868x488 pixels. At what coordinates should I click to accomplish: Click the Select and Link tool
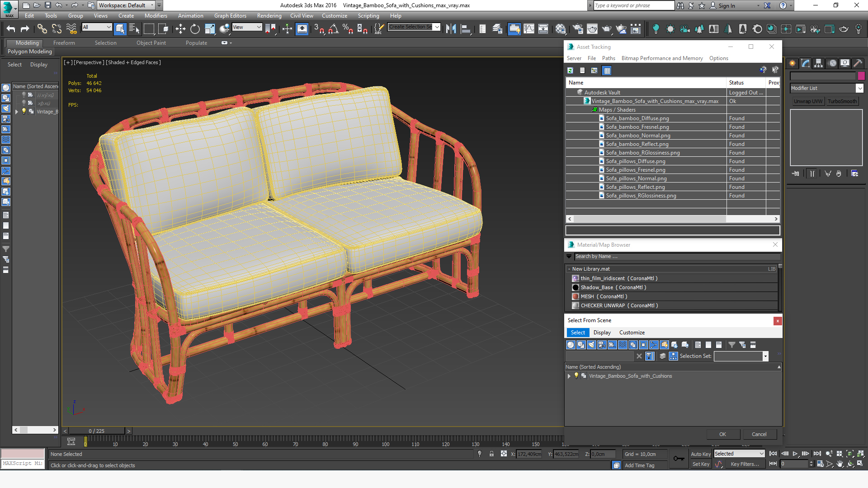pyautogui.click(x=42, y=29)
